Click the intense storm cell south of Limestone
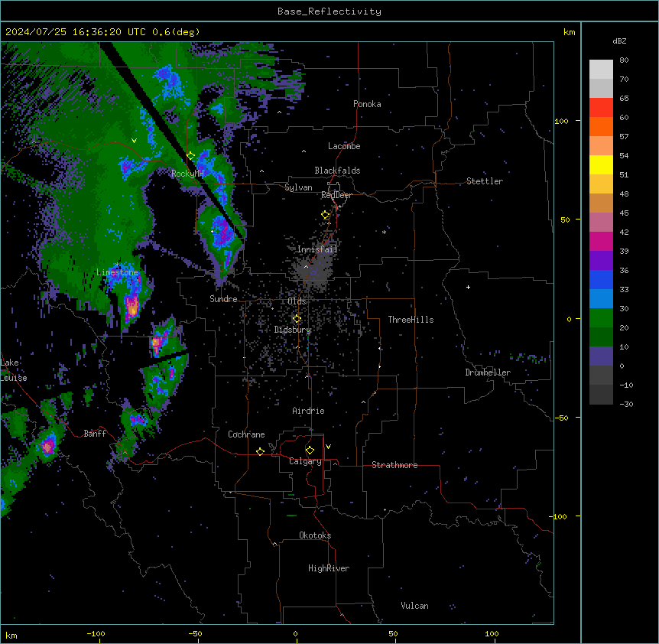The width and height of the screenshot is (659, 644). click(132, 307)
